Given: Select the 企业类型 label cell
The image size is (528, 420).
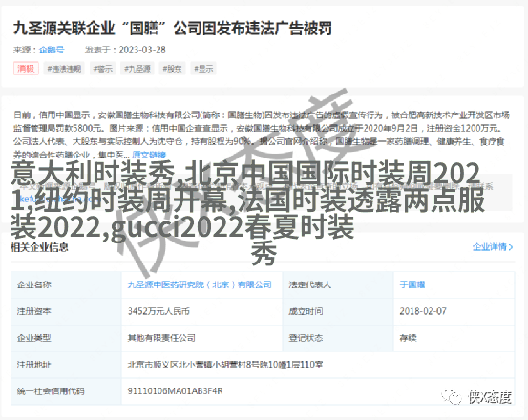Looking at the screenshot, I should click(x=66, y=338).
